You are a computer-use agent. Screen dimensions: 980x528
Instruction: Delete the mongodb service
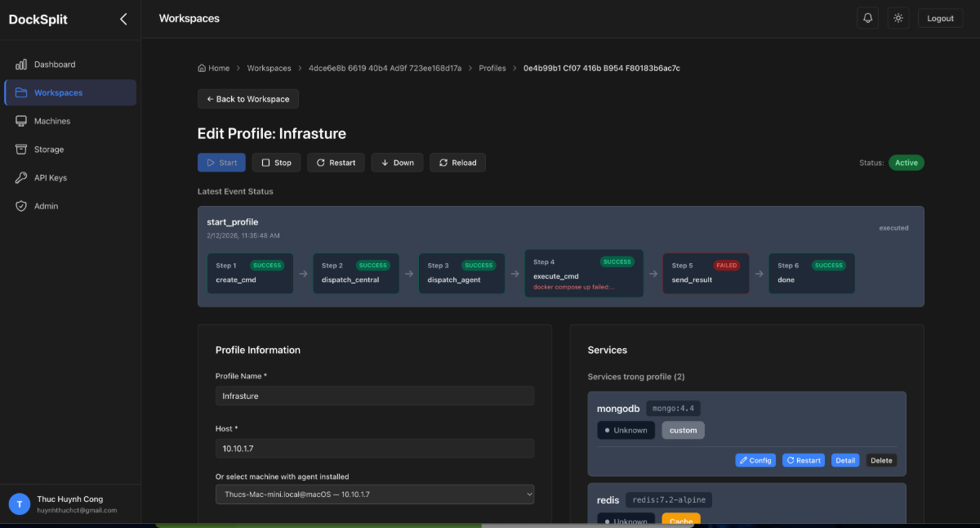881,460
